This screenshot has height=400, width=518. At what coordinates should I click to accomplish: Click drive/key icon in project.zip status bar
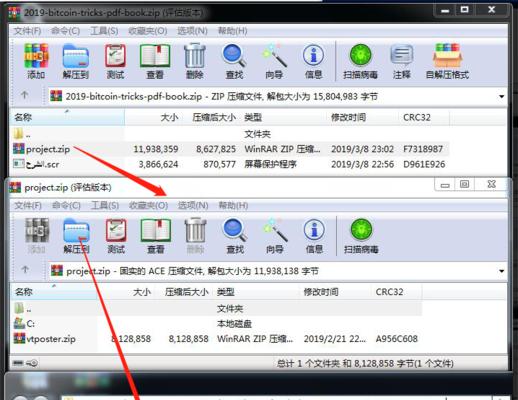tap(32, 363)
